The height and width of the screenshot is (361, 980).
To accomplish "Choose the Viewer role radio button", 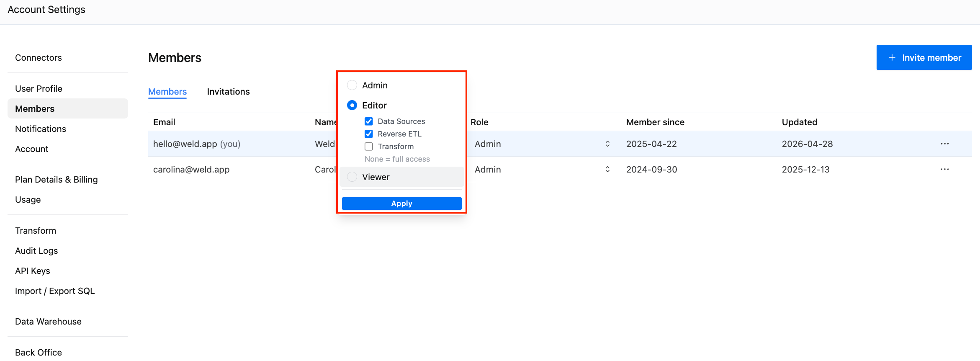I will pos(352,177).
